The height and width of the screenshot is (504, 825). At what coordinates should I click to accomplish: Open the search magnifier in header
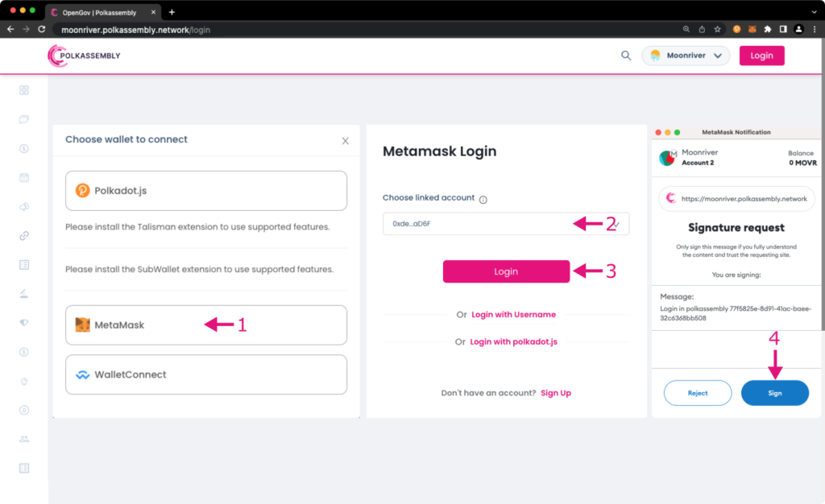pos(625,56)
